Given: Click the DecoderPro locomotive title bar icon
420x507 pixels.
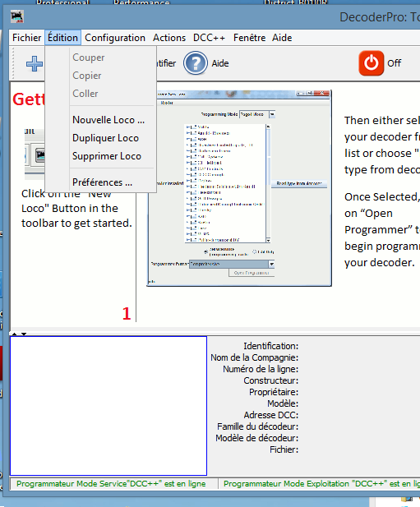Looking at the screenshot, I should (17, 16).
